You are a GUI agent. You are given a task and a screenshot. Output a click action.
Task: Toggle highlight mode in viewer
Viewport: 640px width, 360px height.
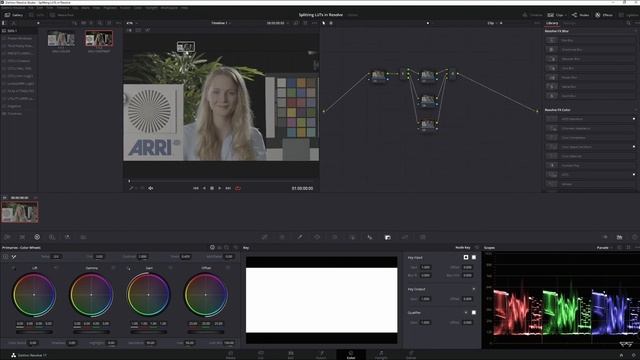pyautogui.click(x=147, y=30)
